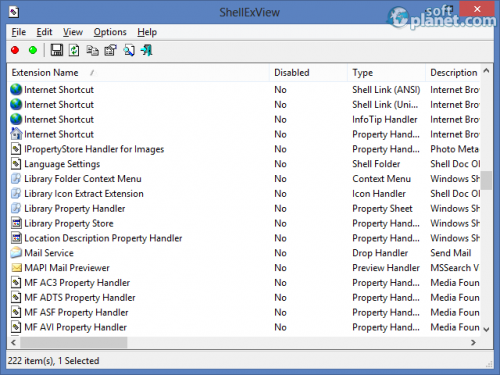Click the 222 item(s) status bar text
The width and height of the screenshot is (500, 375).
[53, 361]
